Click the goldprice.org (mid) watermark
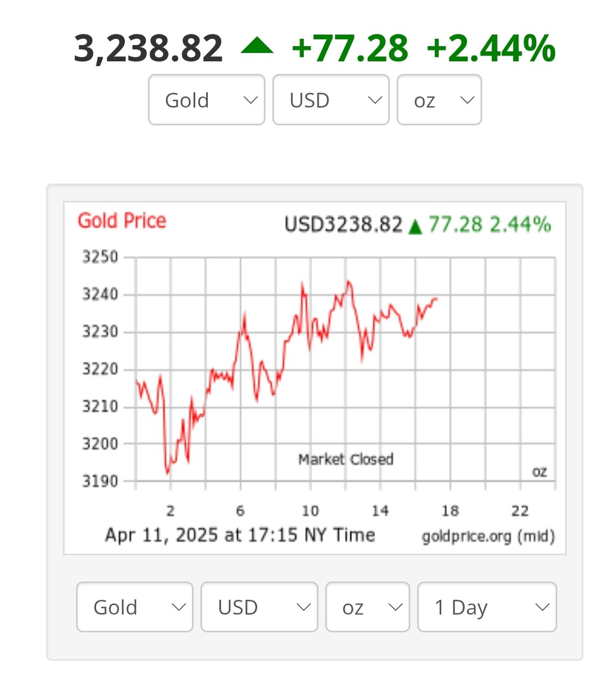Image resolution: width=616 pixels, height=689 pixels. pyautogui.click(x=488, y=536)
